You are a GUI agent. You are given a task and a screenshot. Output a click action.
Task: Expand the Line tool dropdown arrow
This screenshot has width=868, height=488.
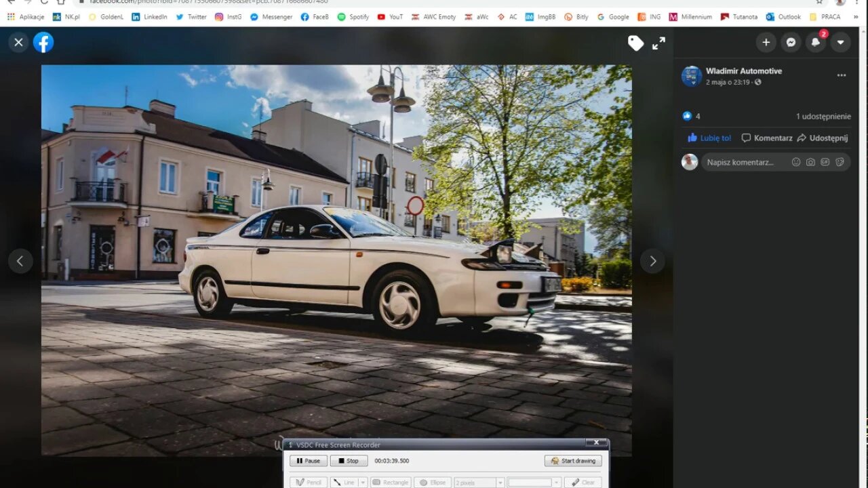(363, 483)
